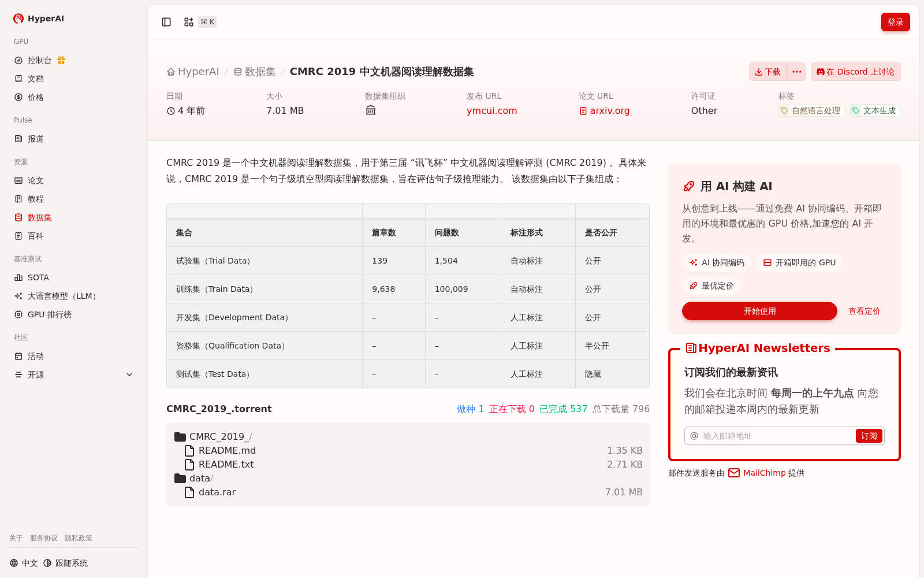924x578 pixels.
Task: Open the 跟随系统 theme selector
Action: pyautogui.click(x=65, y=563)
